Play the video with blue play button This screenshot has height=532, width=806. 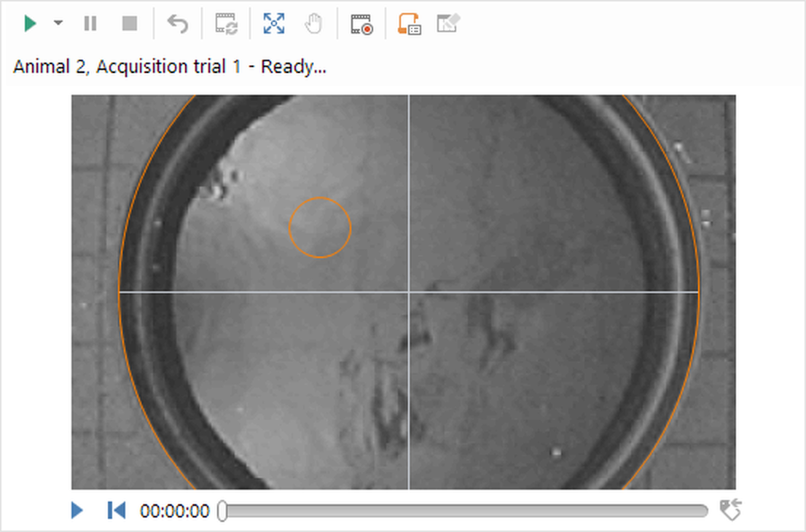point(77,510)
